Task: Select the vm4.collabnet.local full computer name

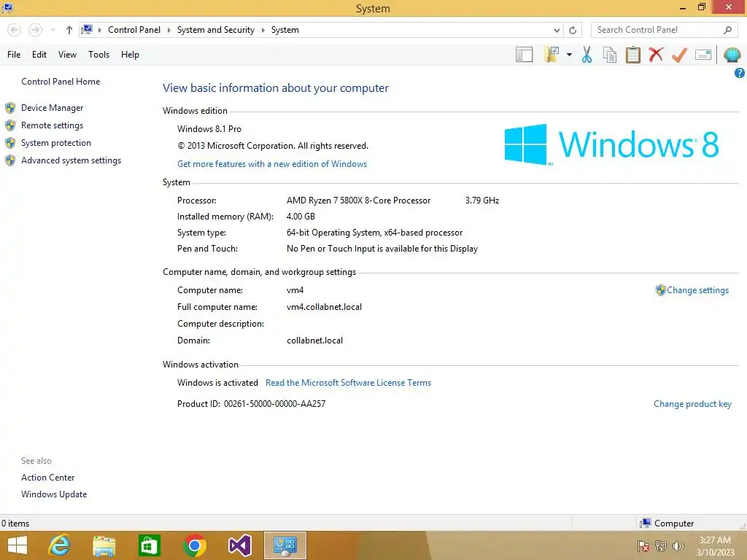Action: 324,307
